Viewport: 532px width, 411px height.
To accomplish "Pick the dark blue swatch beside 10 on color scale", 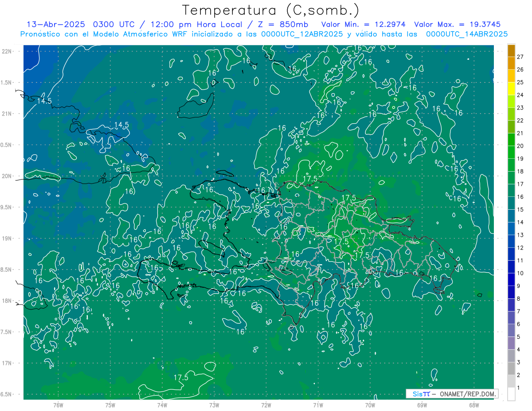I will coord(511,267).
